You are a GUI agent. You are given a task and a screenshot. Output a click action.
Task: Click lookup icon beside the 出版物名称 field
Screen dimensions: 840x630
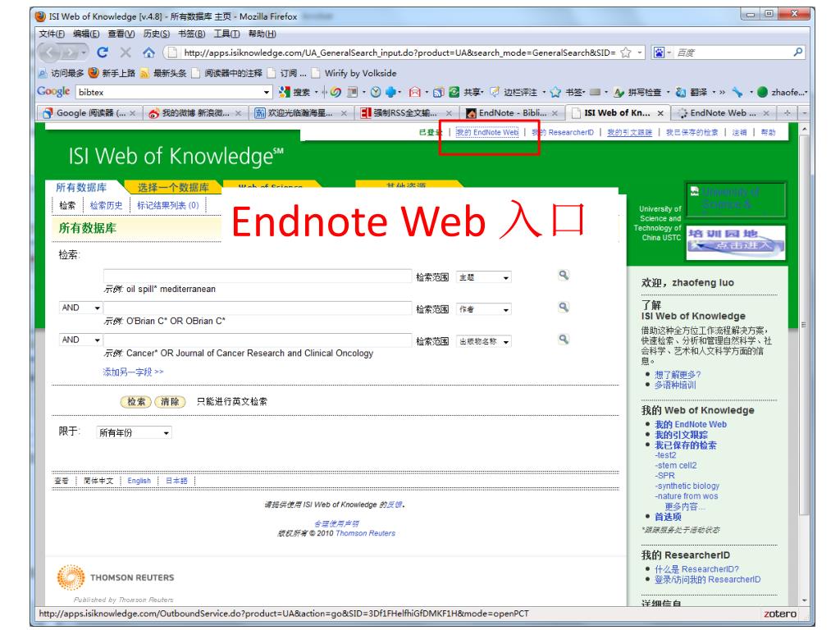564,340
